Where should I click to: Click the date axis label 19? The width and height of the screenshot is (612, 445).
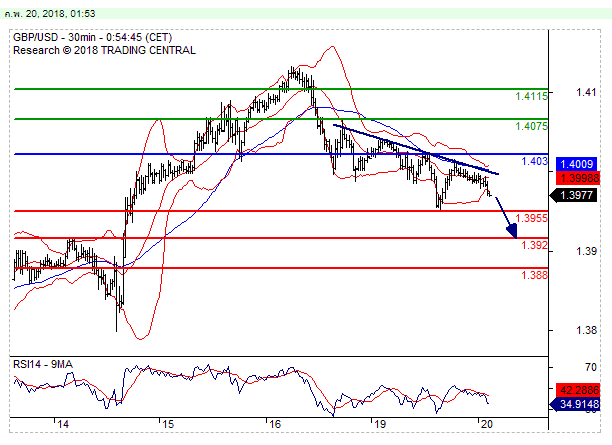[x=380, y=424]
